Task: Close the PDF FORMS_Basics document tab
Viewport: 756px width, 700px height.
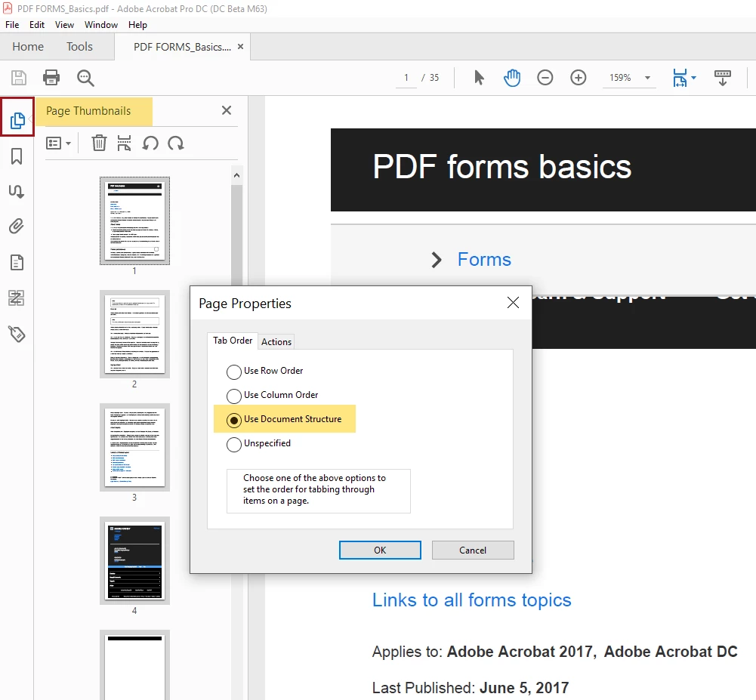Action: pyautogui.click(x=241, y=46)
